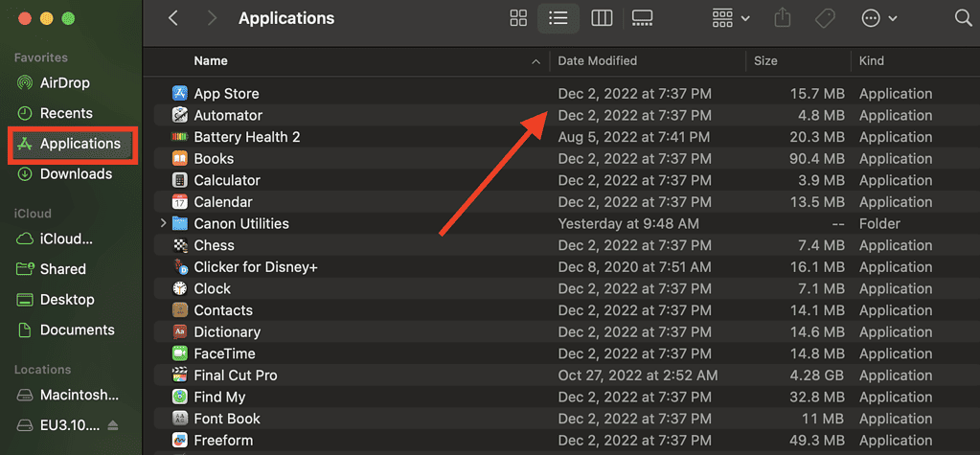This screenshot has width=980, height=455.
Task: Switch to column view
Action: tap(602, 18)
